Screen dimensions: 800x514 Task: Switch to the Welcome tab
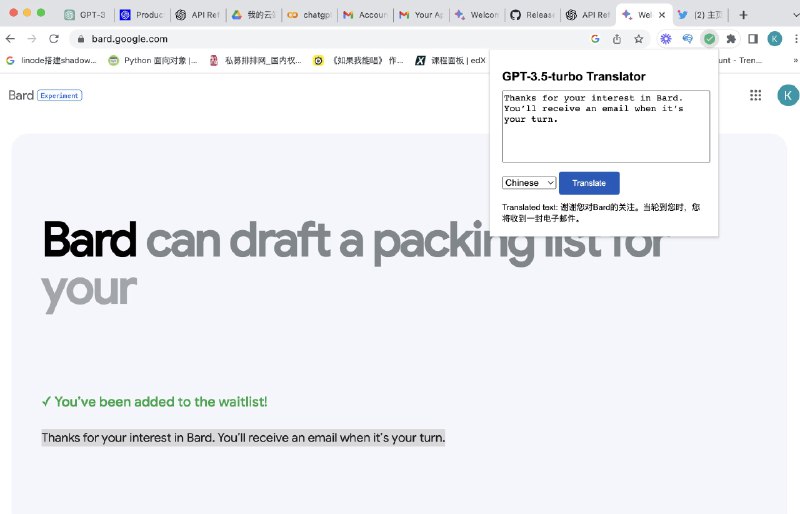[x=477, y=15]
